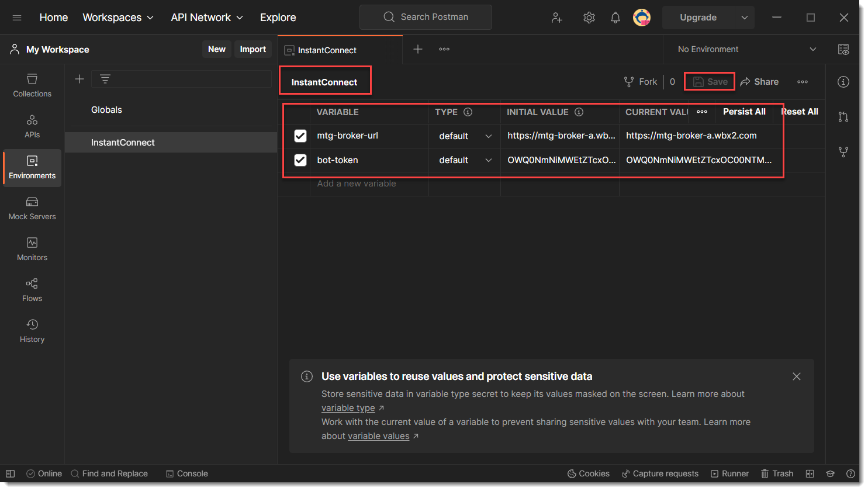
Task: Click the Type column info icon
Action: 468,112
